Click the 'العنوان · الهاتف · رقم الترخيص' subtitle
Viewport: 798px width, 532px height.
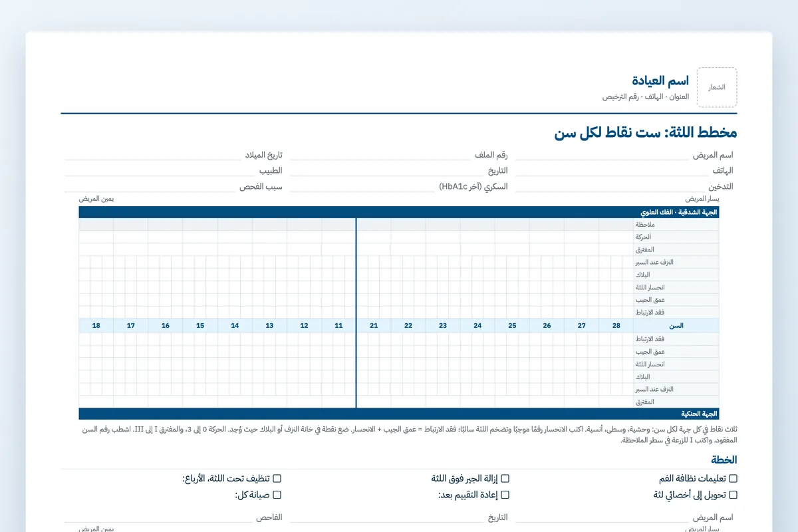(x=646, y=97)
